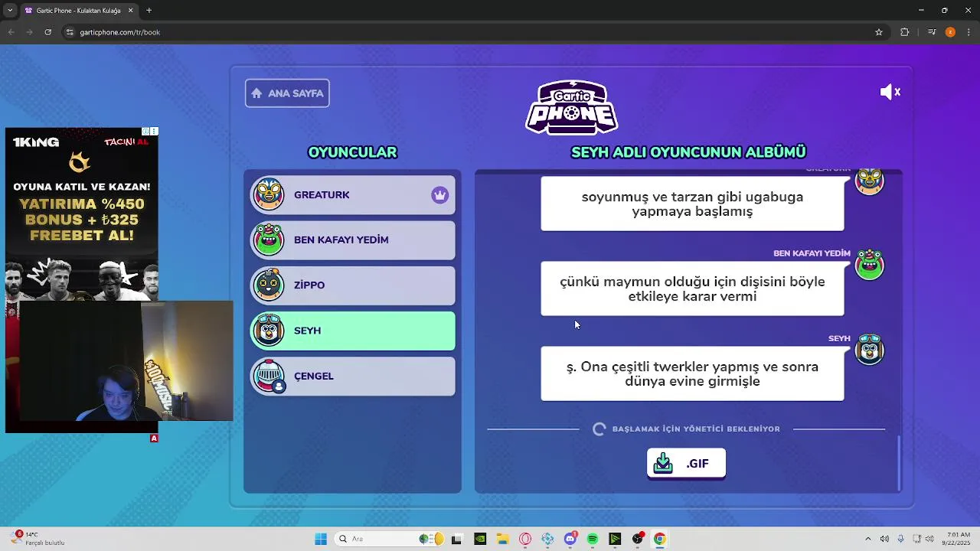
Task: Click the 1KING betting advertisement banner
Action: (82, 214)
